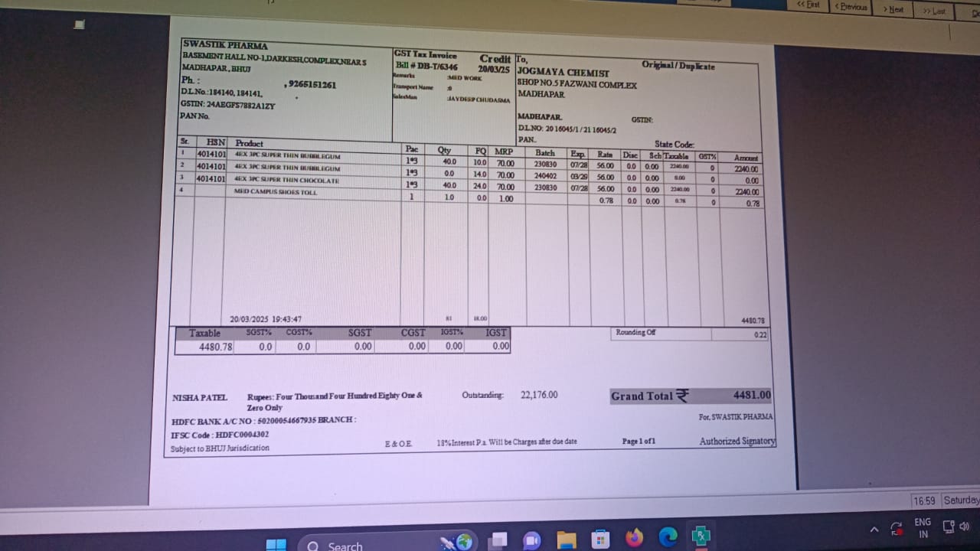This screenshot has width=980, height=551.
Task: Click the small white square on dark sidebar
Action: click(79, 25)
